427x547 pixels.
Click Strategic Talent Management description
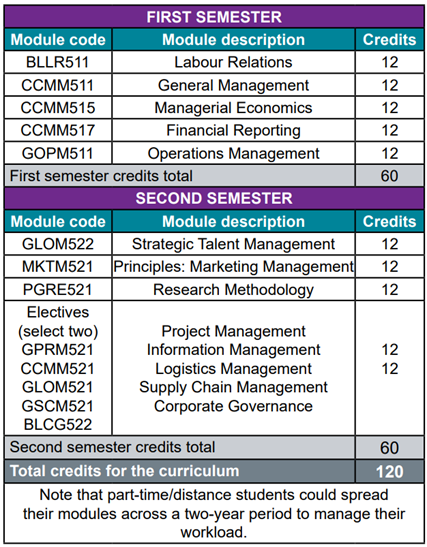pos(233,244)
